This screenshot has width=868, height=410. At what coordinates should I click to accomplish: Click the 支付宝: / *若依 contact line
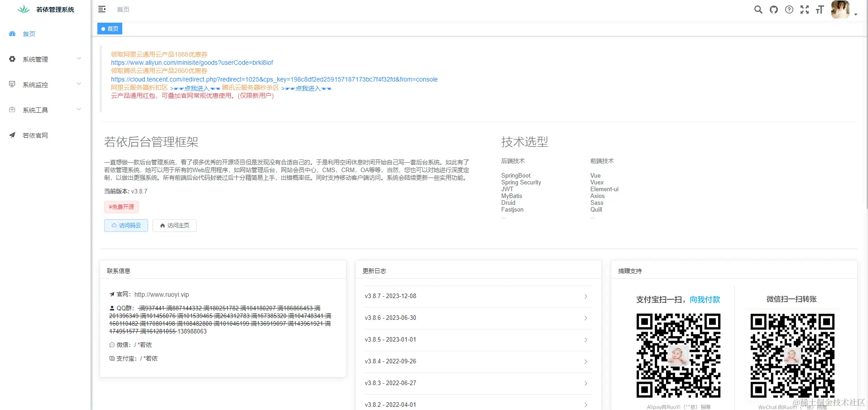pos(134,358)
